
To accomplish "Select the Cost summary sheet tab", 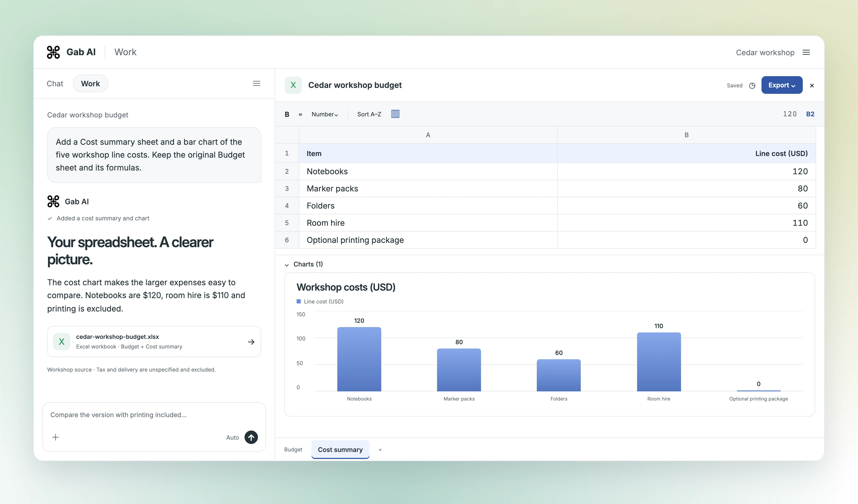I will 340,450.
